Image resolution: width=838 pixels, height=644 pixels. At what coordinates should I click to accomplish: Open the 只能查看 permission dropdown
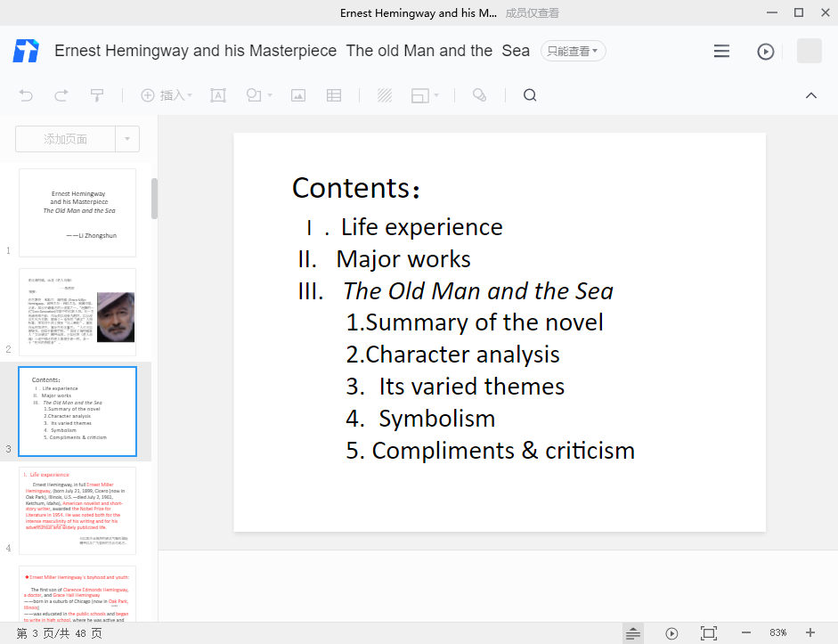[x=573, y=51]
